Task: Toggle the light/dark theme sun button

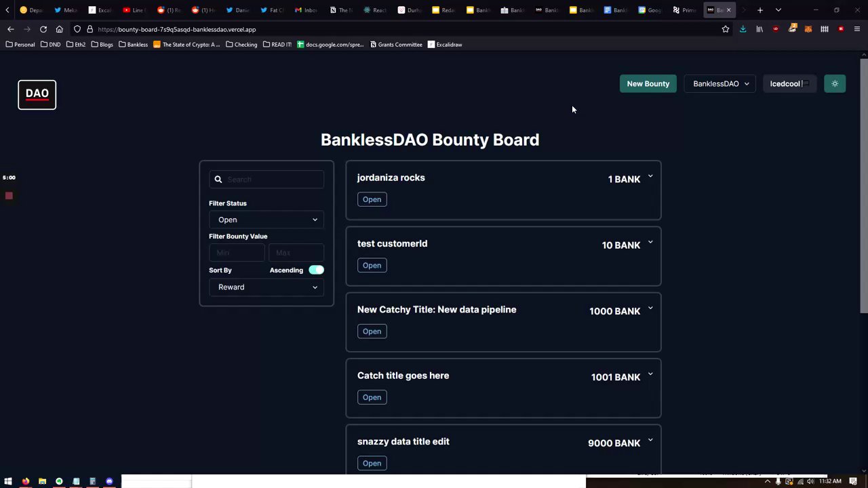Action: click(x=835, y=84)
